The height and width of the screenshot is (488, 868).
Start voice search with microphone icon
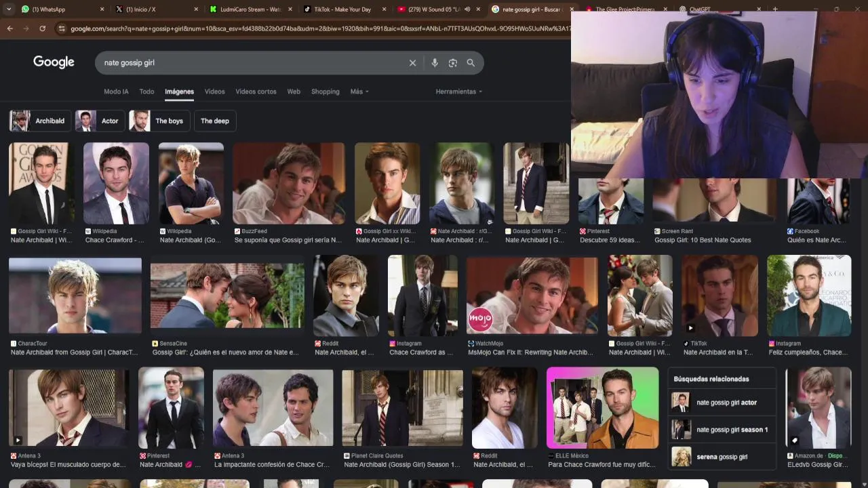[x=435, y=62]
